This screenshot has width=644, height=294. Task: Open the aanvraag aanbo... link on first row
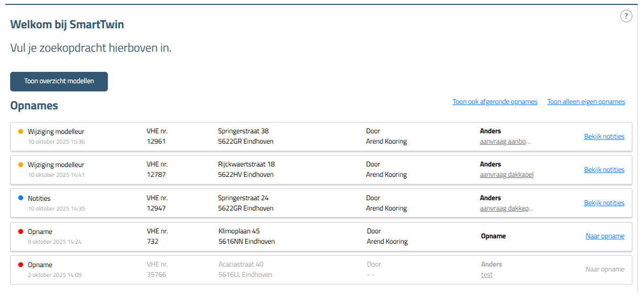pyautogui.click(x=505, y=142)
